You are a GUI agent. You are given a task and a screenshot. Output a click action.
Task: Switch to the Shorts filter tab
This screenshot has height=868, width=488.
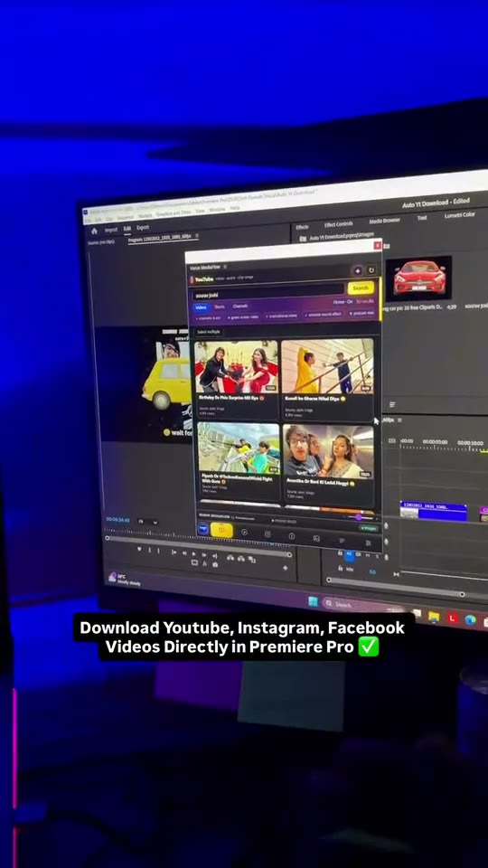[220, 307]
